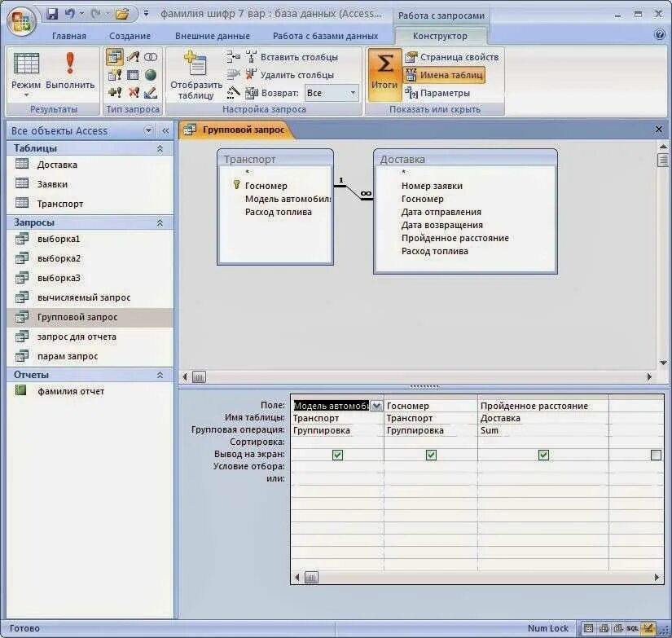Screen dimensions: 672x638
Task: Open the Все объекты Access dropdown menu
Action: 148,130
